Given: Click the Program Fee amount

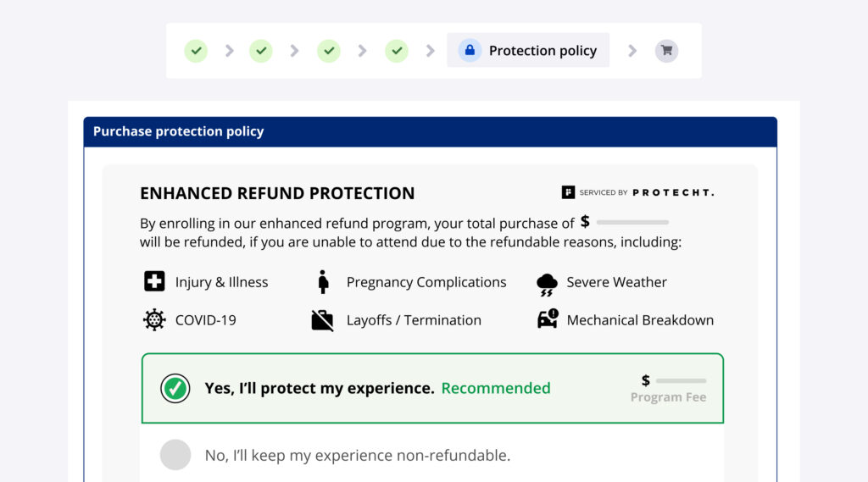Looking at the screenshot, I should point(674,381).
